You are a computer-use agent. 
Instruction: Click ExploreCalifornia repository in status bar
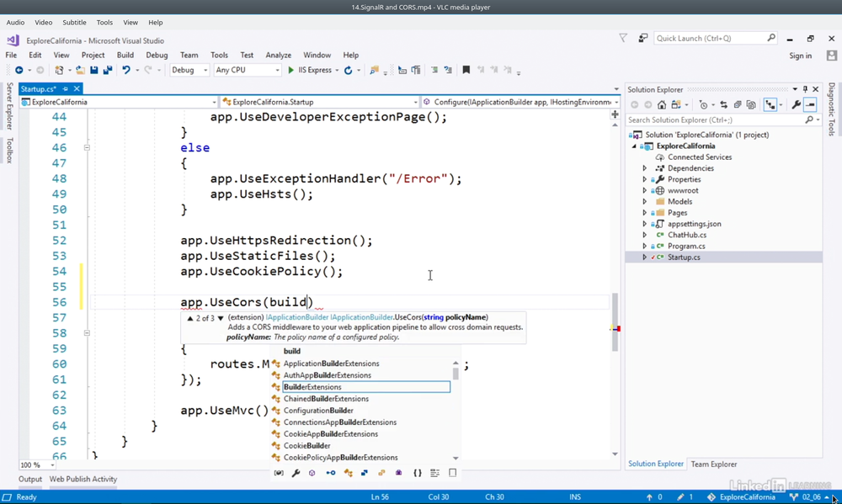tap(741, 497)
